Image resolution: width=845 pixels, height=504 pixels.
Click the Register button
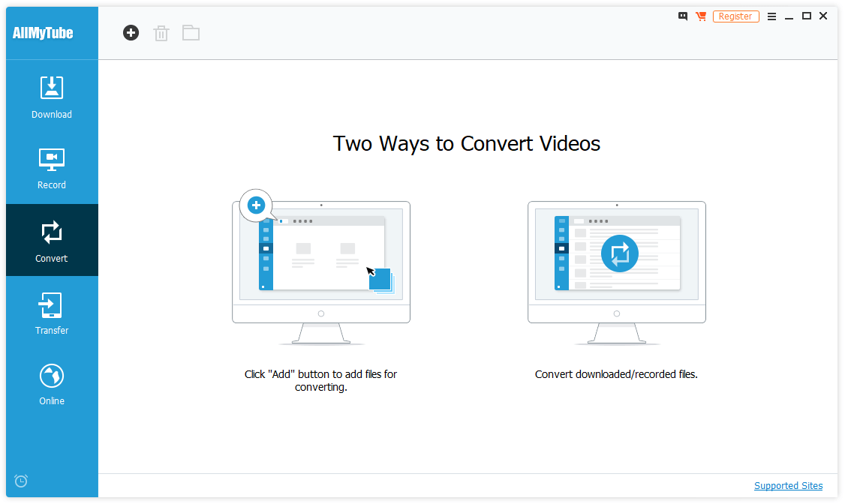[x=735, y=16]
